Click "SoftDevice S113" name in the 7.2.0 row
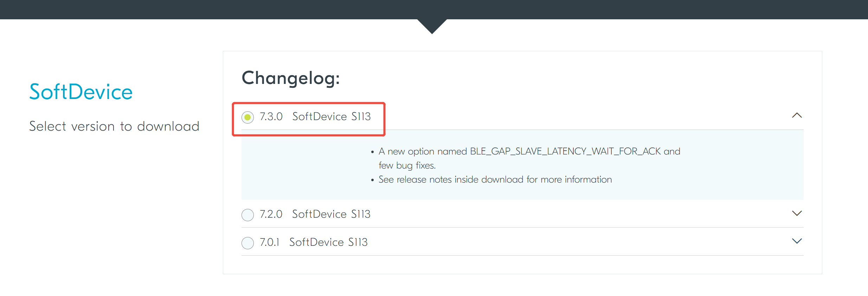Image resolution: width=868 pixels, height=296 pixels. coord(331,214)
